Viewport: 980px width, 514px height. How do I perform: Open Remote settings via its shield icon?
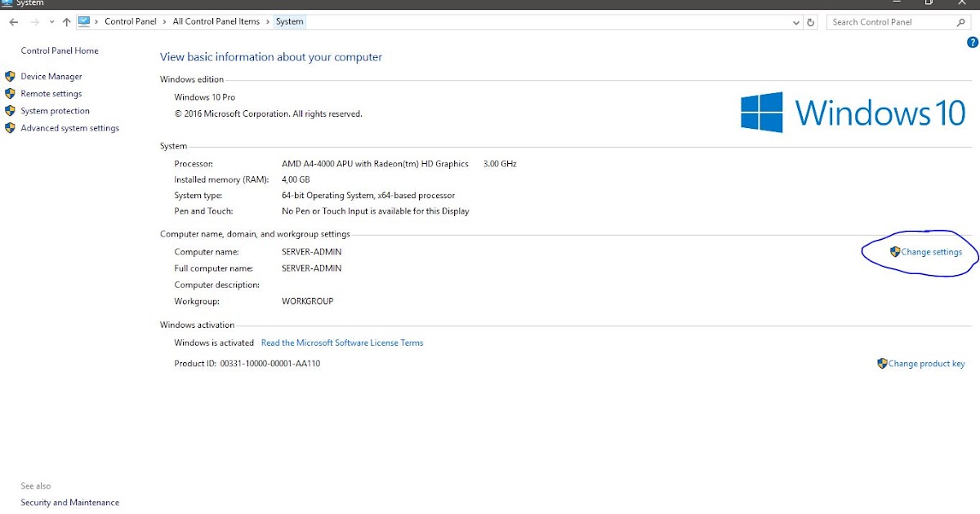(10, 93)
